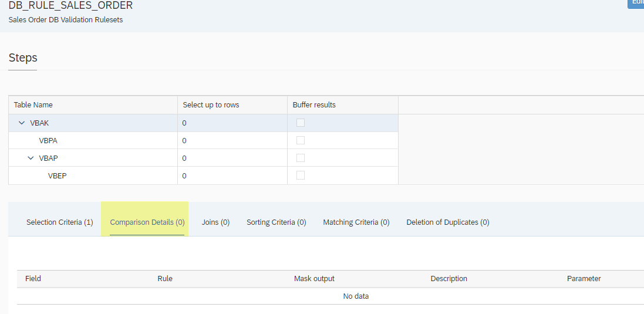Click the Select up to rows header
The image size is (644, 314).
211,105
